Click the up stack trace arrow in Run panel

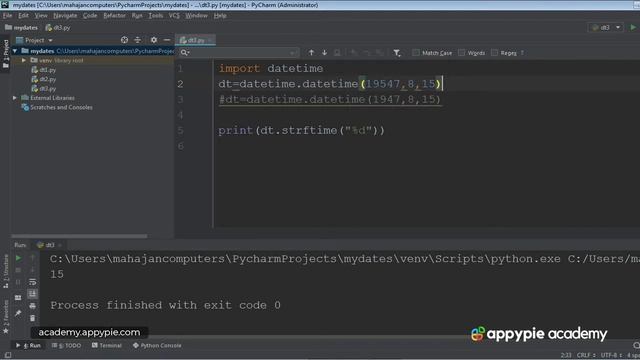pyautogui.click(x=33, y=258)
